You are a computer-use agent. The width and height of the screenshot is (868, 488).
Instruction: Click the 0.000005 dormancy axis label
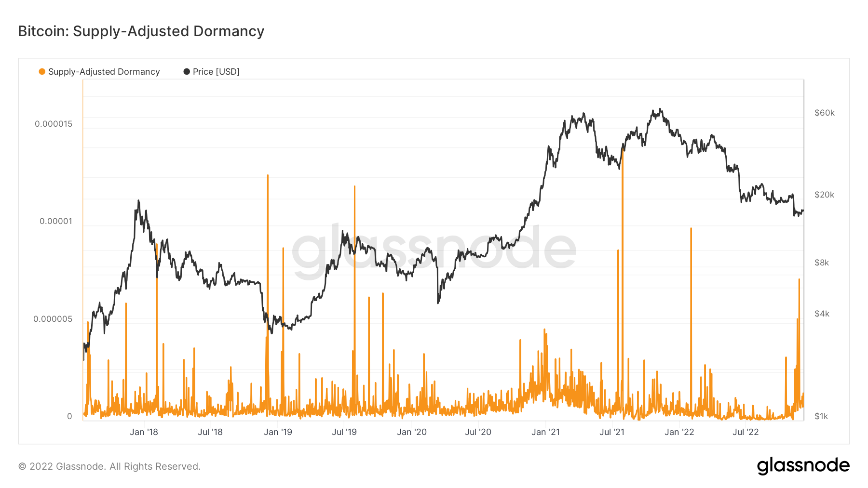tap(53, 319)
